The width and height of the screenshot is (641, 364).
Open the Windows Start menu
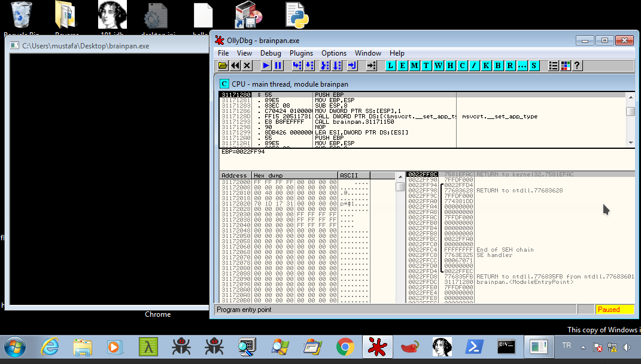tap(15, 347)
